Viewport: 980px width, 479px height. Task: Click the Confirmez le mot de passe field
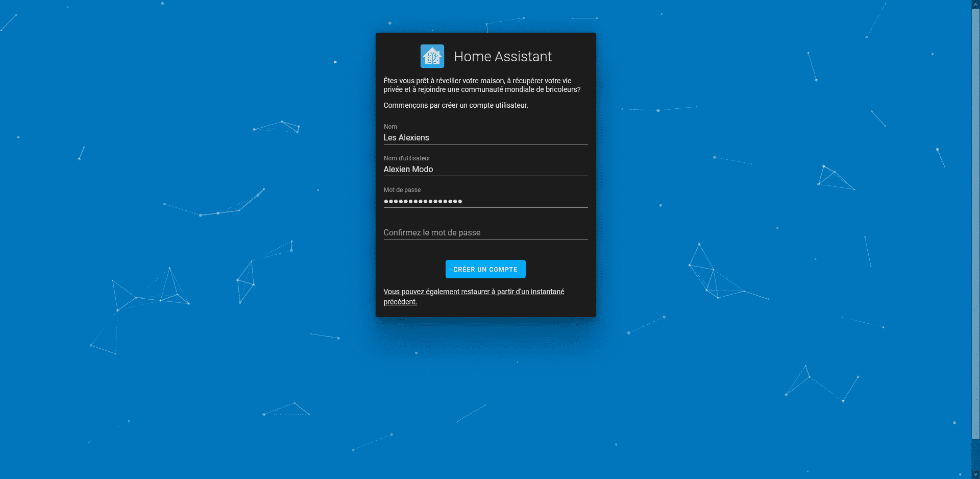point(485,229)
